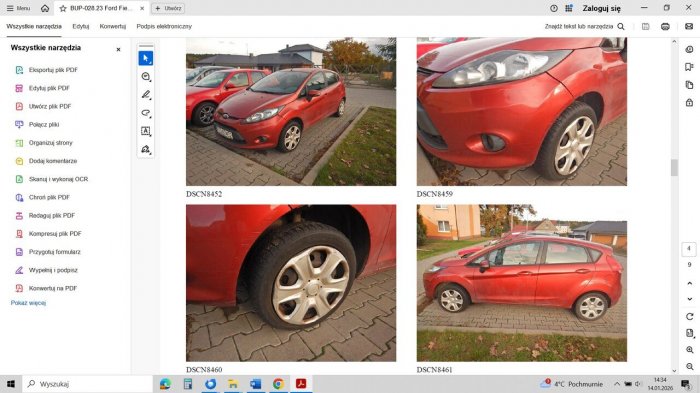
Task: Click the send by email icon
Action: click(x=689, y=26)
